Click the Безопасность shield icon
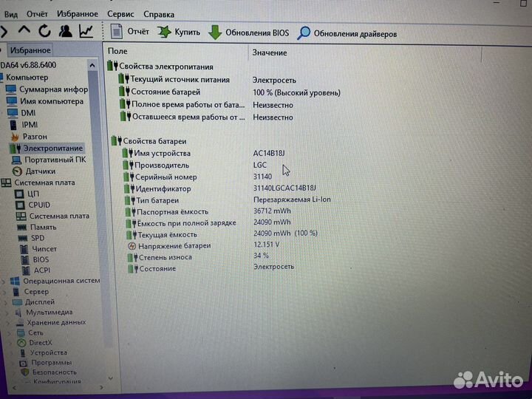The height and width of the screenshot is (399, 532). 25,372
